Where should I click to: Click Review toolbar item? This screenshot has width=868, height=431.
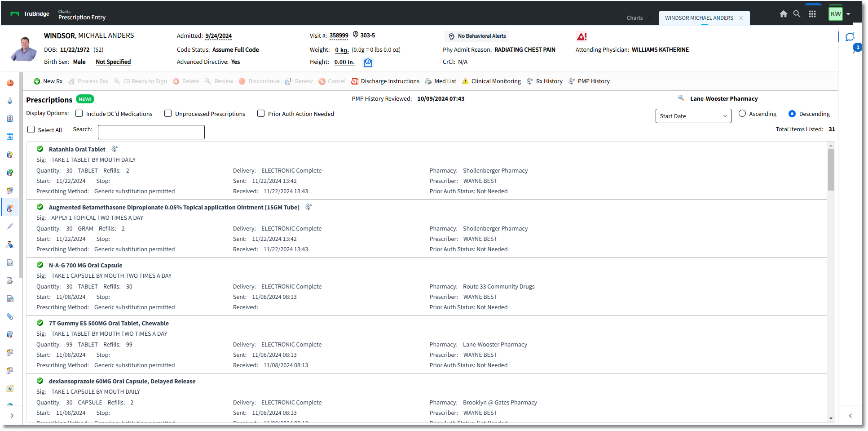[219, 81]
